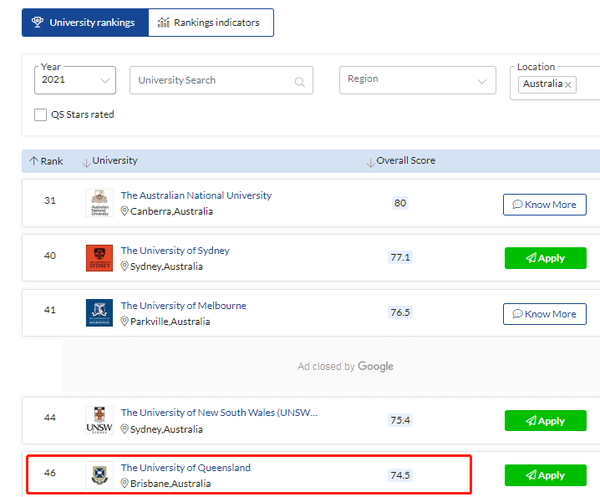Sort the table by Rank
This screenshot has width=600, height=497.
46,161
